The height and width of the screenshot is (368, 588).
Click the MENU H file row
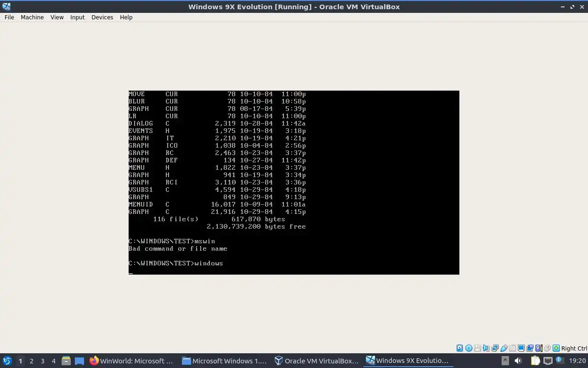pos(217,167)
